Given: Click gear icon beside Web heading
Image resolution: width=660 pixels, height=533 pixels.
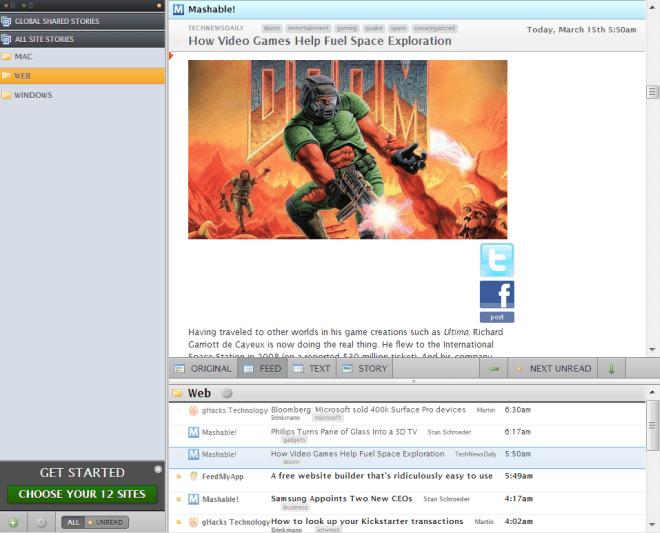Looking at the screenshot, I should click(227, 394).
